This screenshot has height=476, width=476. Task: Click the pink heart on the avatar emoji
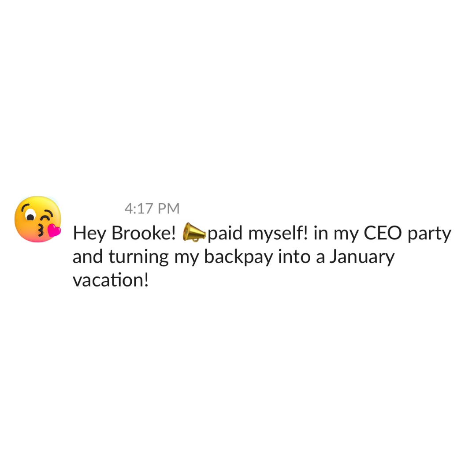click(x=54, y=230)
